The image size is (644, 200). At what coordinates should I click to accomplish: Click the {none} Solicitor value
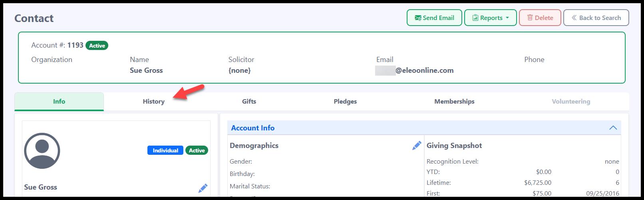pyautogui.click(x=240, y=71)
